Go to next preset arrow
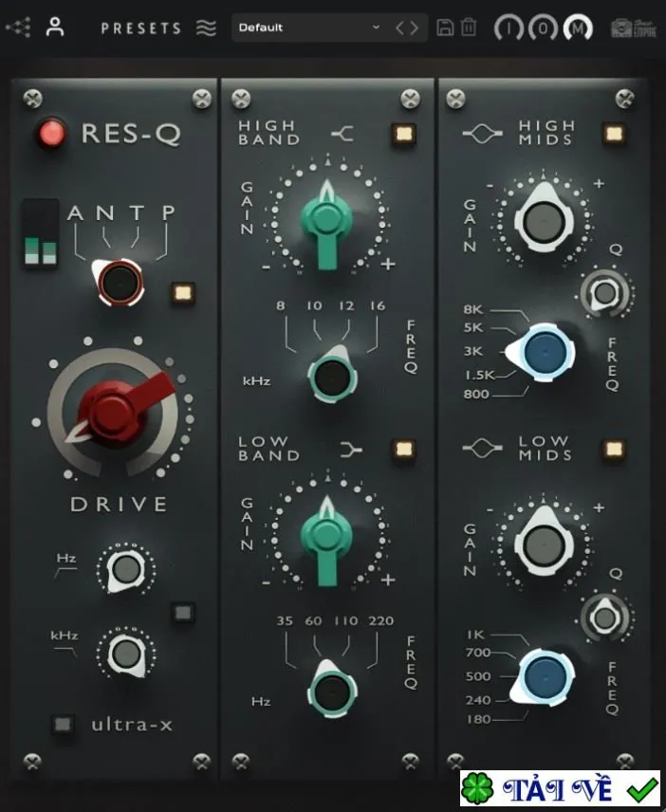 tap(414, 28)
